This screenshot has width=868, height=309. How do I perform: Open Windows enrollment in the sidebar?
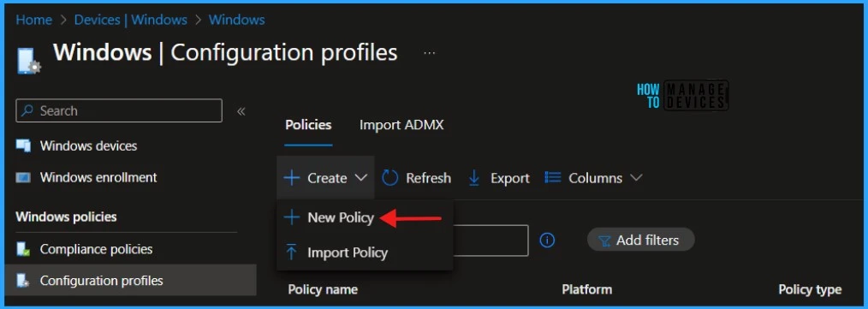click(x=98, y=178)
